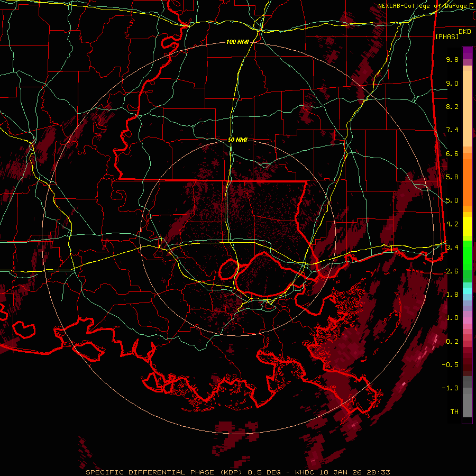Click the yellow segment of the color bar
Screen dimensions: 476x476
tap(467, 226)
